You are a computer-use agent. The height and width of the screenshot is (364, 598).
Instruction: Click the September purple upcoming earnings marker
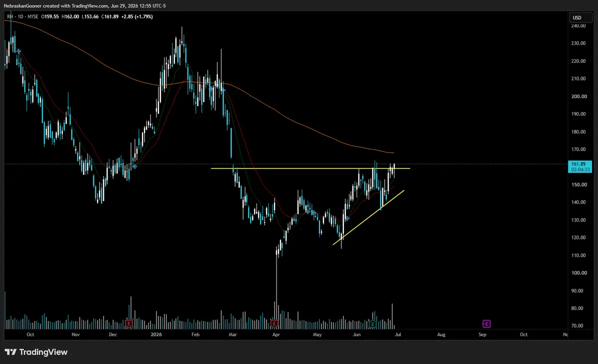tap(487, 324)
